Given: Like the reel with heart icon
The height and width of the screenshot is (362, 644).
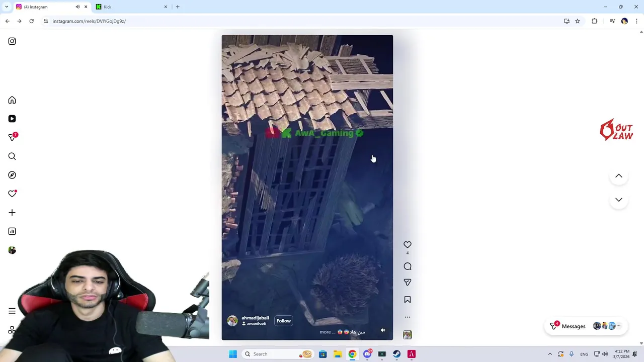Looking at the screenshot, I should 408,245.
